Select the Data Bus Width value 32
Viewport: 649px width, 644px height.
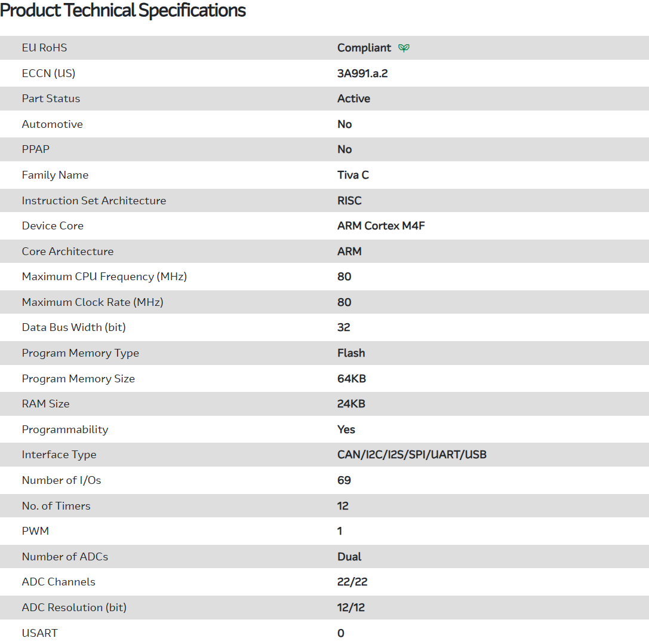point(343,327)
